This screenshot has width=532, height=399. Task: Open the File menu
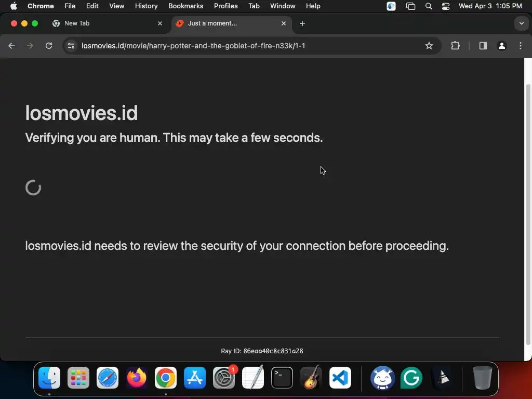tap(70, 6)
